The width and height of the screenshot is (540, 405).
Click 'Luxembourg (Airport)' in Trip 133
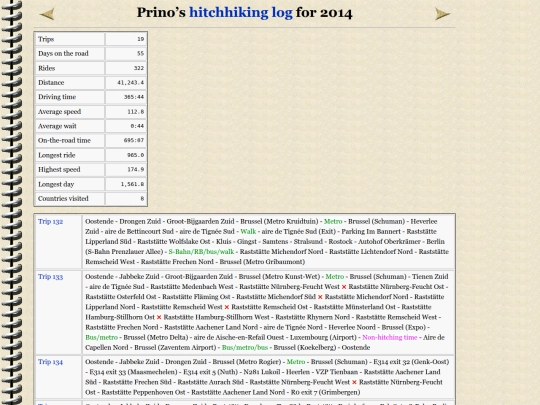[x=323, y=338]
